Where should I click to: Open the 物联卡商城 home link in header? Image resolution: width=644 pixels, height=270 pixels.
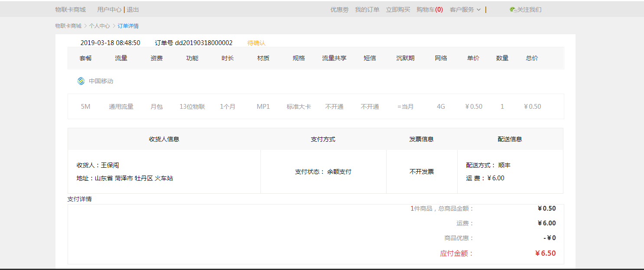click(70, 10)
